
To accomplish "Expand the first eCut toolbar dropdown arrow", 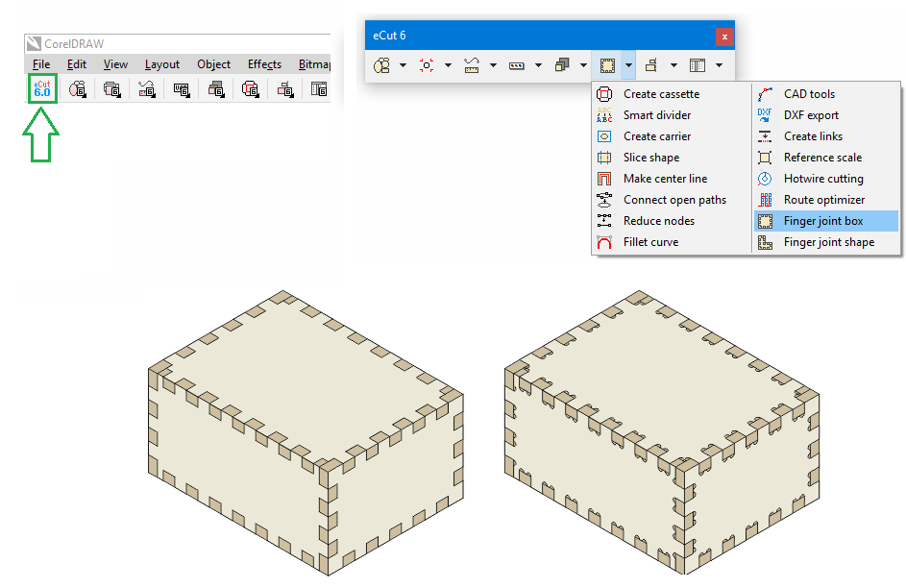I will click(404, 66).
